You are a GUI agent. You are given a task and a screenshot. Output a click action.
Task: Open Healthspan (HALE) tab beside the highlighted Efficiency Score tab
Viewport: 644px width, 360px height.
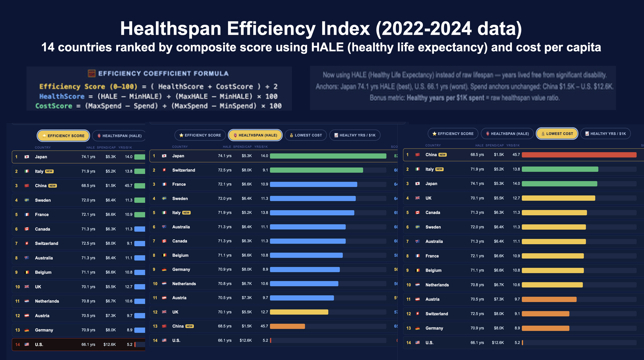[119, 136]
